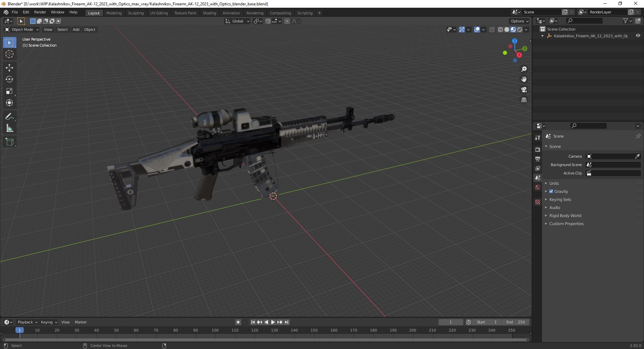Hide Kalashnikov collection with eye icon
The width and height of the screenshot is (644, 349).
click(x=638, y=36)
